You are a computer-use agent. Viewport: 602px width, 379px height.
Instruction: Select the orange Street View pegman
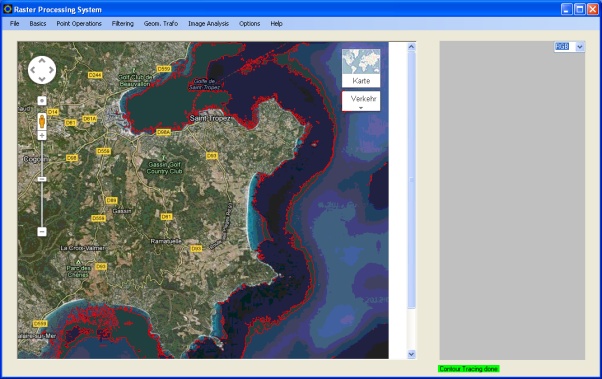coord(42,121)
